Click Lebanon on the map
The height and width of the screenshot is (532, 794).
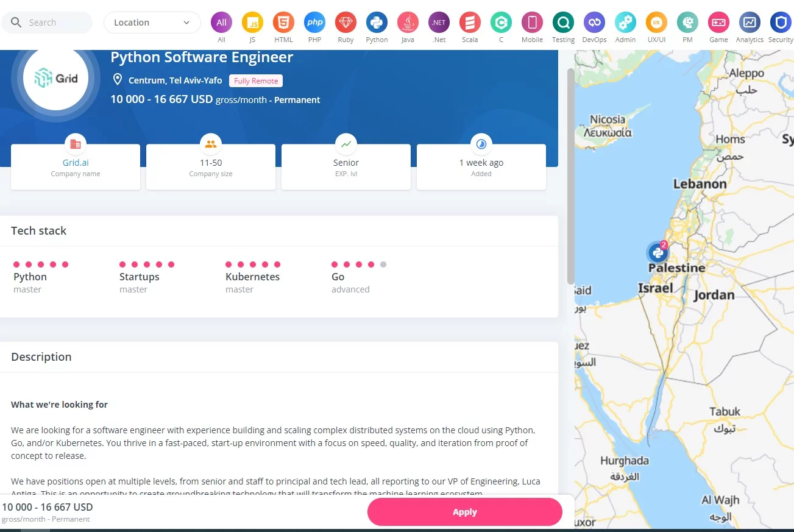click(700, 184)
